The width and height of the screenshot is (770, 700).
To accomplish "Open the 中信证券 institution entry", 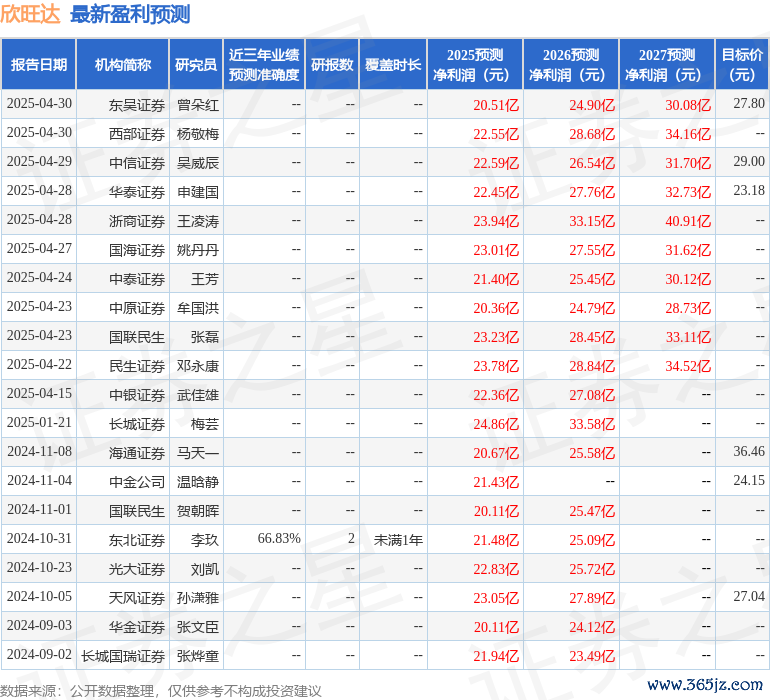I will (x=137, y=162).
